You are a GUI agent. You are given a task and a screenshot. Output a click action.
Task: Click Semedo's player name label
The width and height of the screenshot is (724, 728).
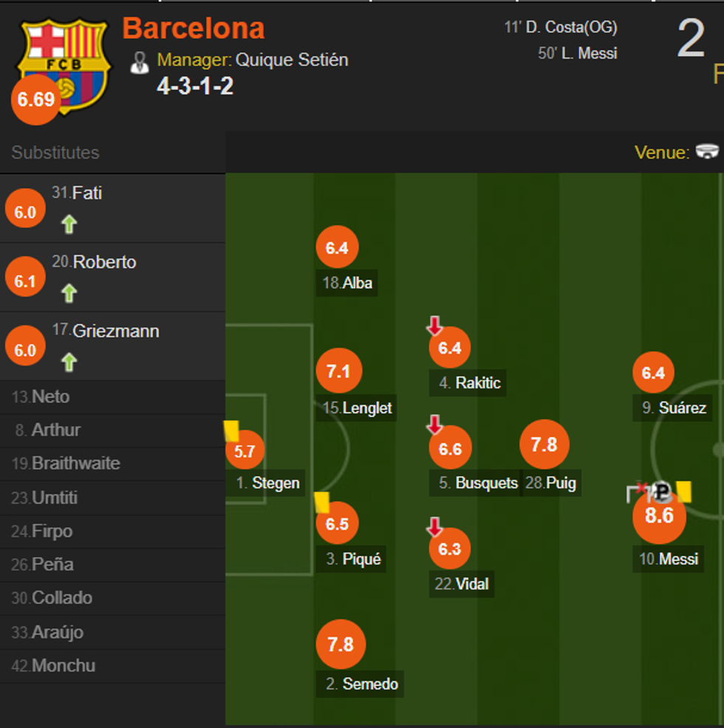point(370,684)
